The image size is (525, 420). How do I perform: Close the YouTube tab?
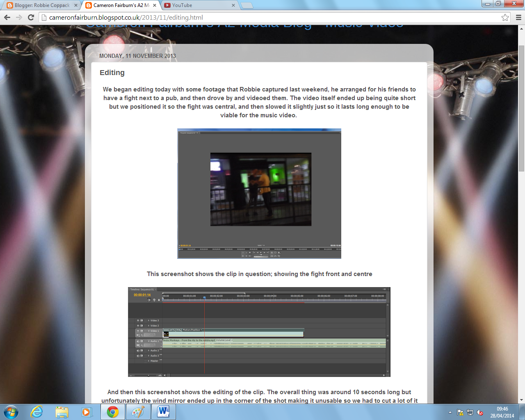coord(233,5)
